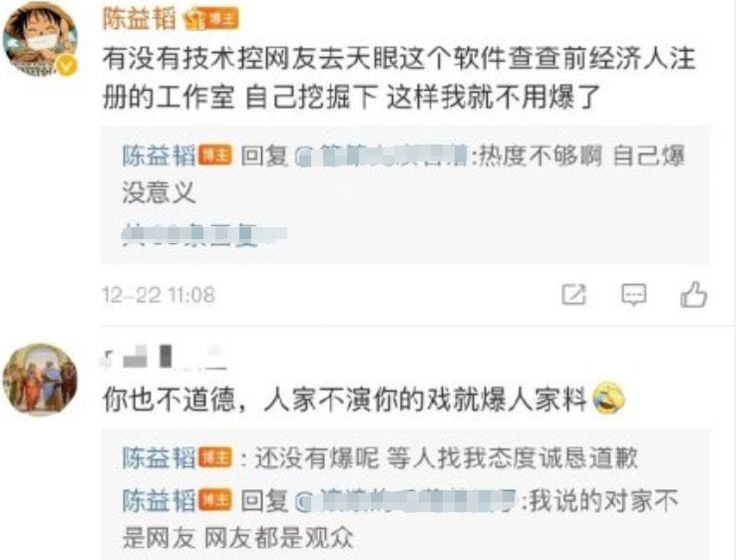
Task: Click the 博主 tag in first reply
Action: [215, 155]
